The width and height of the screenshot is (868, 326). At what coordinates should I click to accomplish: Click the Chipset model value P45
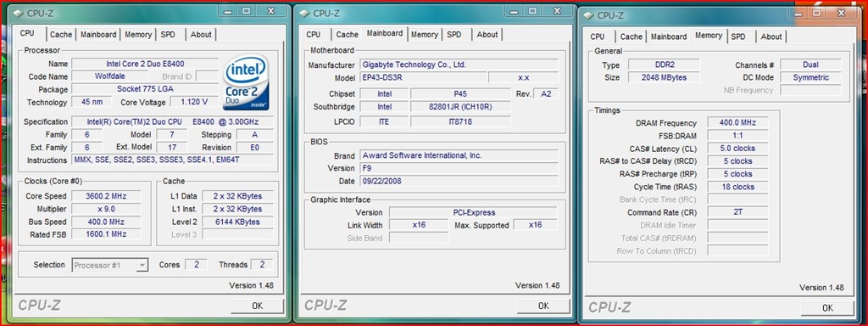[460, 93]
